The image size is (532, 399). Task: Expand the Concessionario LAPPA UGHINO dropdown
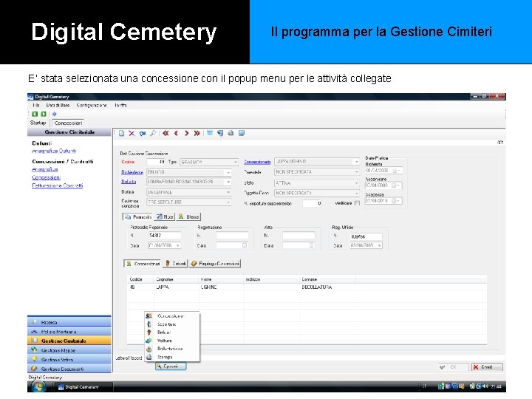point(356,162)
